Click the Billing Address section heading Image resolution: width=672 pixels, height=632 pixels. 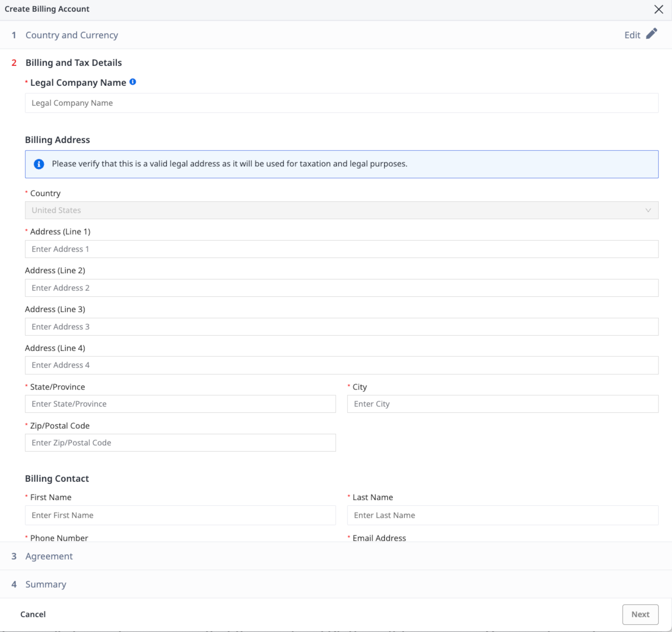tap(57, 140)
